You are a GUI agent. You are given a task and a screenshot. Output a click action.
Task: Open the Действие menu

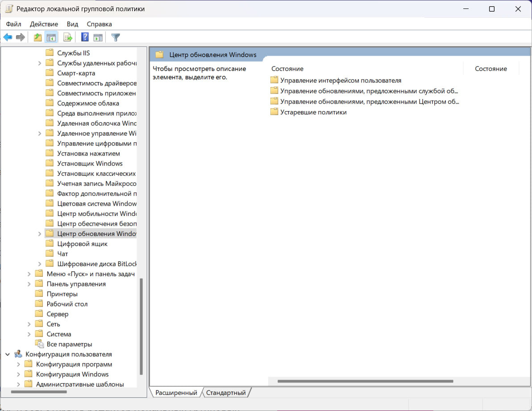44,24
